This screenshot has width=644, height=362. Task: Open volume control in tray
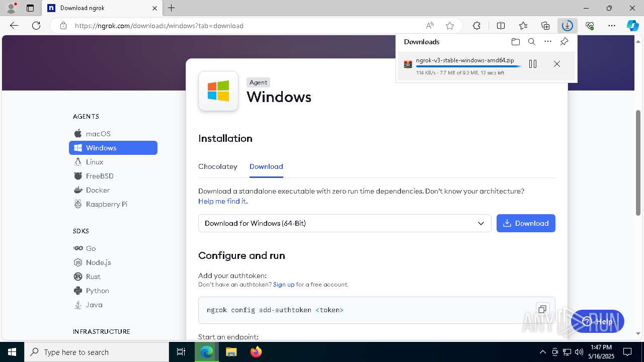pos(579,352)
